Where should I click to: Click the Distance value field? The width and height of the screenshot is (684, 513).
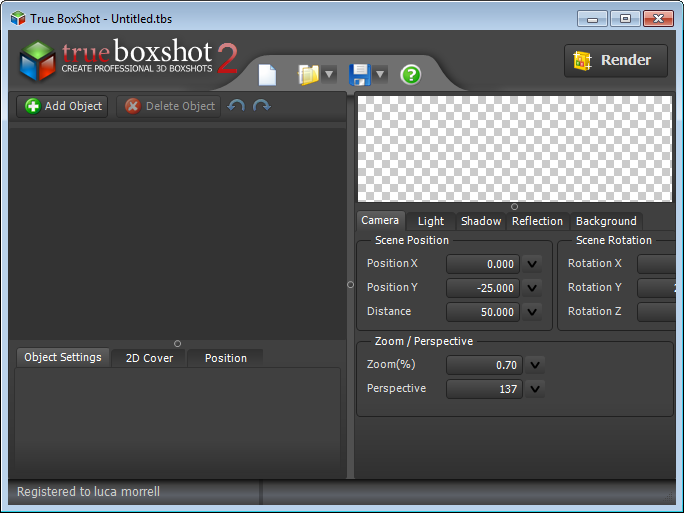483,312
